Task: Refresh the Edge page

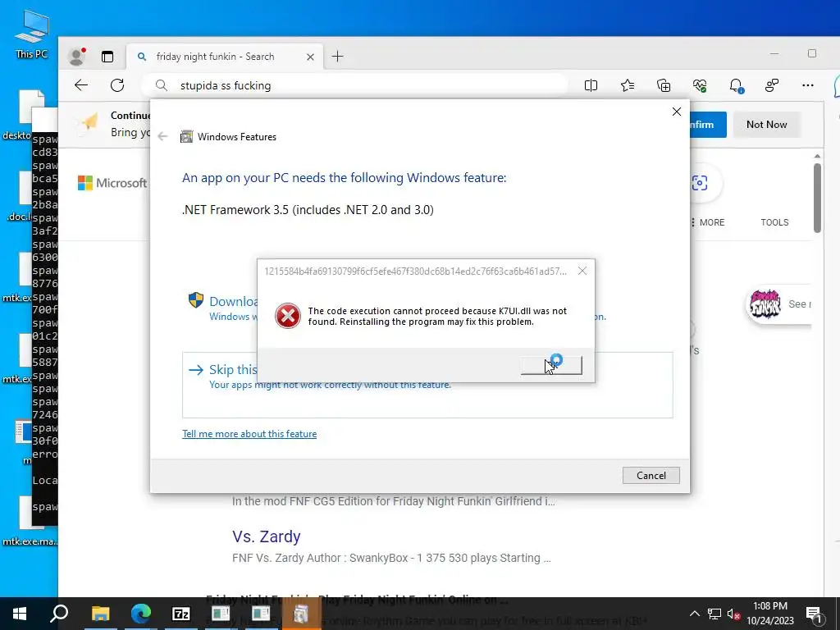Action: pos(117,85)
